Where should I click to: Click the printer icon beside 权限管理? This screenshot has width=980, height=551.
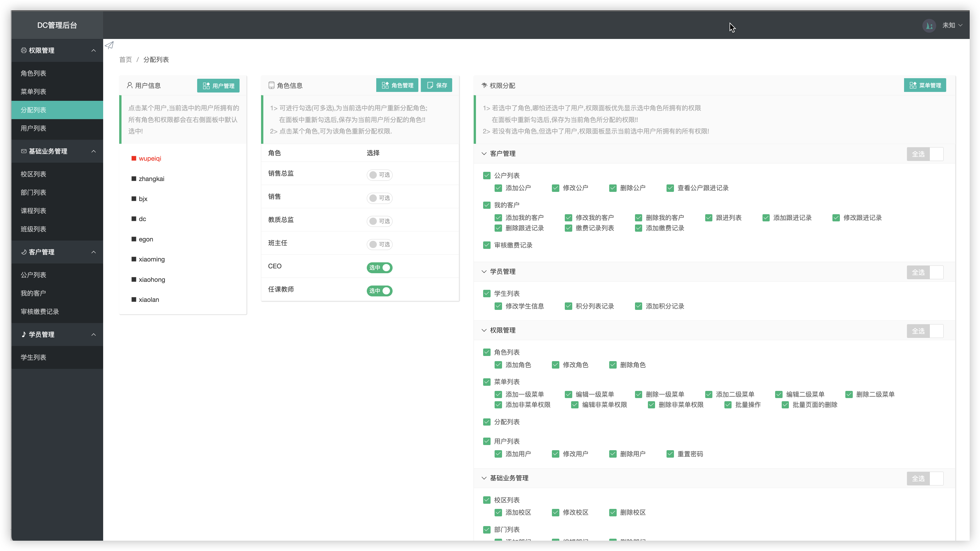(23, 50)
